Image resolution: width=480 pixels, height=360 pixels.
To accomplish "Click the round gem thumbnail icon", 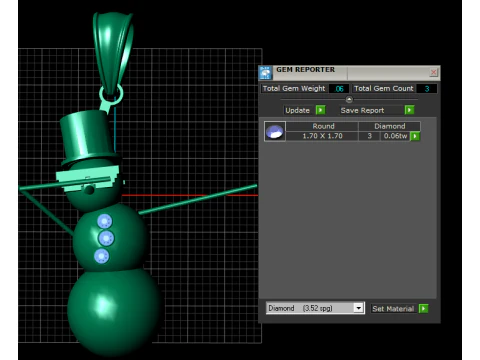I will click(275, 131).
